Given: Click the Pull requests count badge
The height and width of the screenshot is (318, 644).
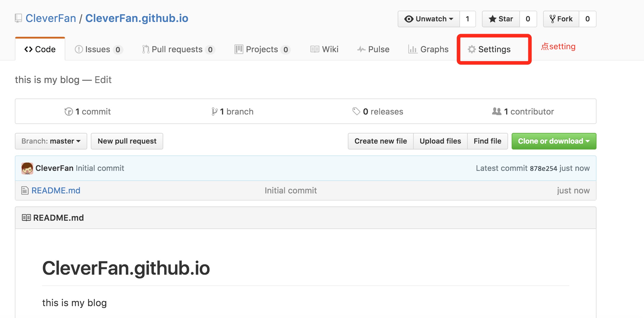Looking at the screenshot, I should 210,50.
